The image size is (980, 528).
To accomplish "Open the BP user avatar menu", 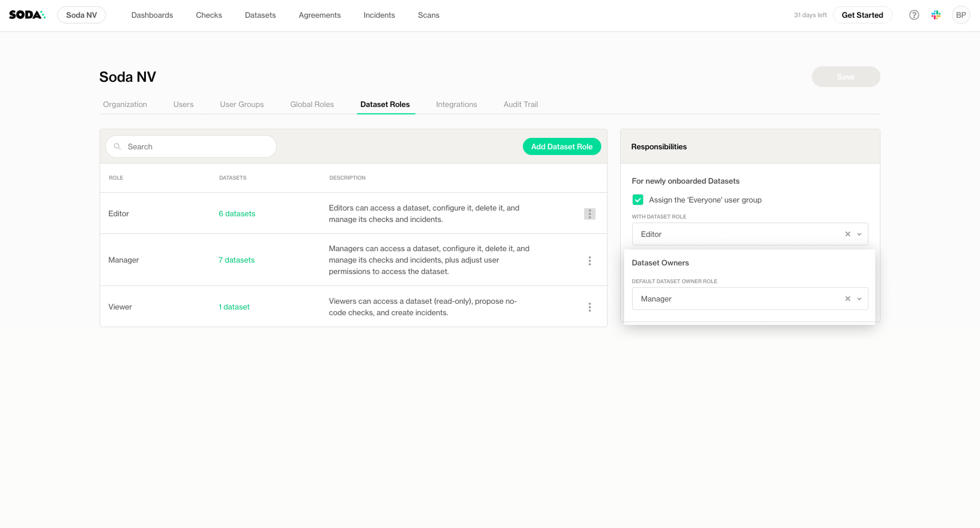I will [961, 15].
